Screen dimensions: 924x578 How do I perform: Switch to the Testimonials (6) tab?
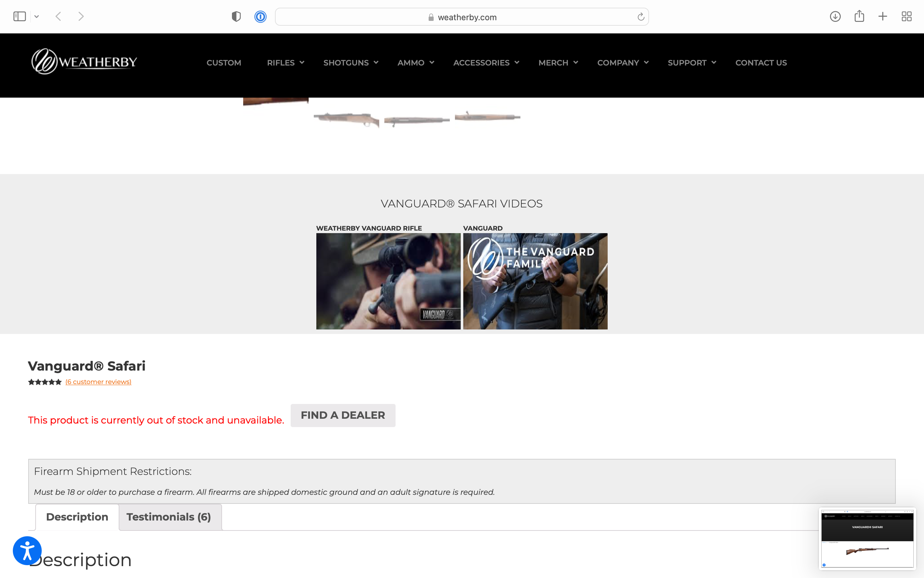(x=169, y=517)
